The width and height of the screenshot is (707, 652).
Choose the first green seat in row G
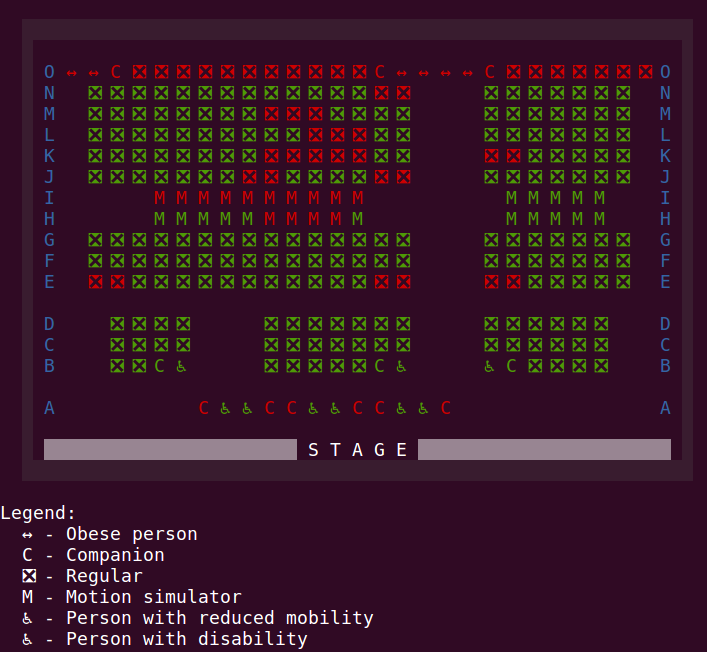coord(95,240)
